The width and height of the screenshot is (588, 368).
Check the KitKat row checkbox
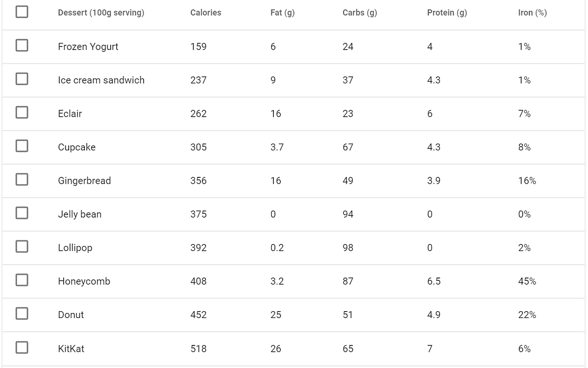(x=22, y=347)
